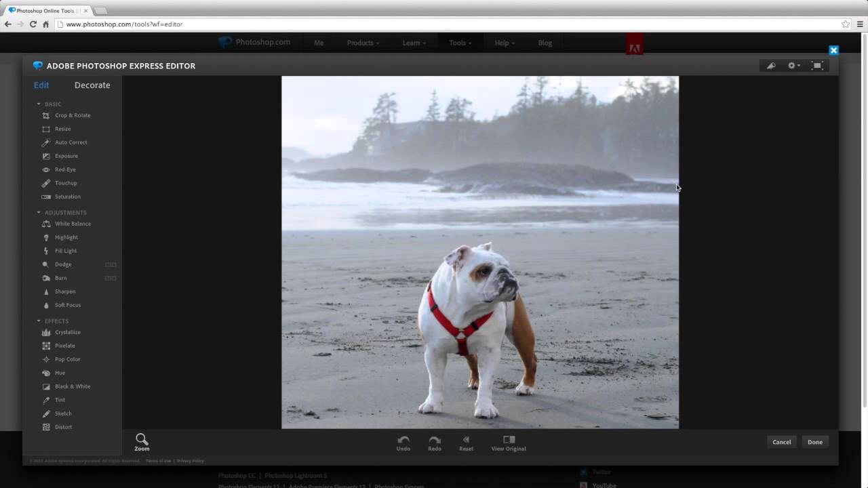The height and width of the screenshot is (488, 868).
Task: Choose the Pop Color effect
Action: pyautogui.click(x=61, y=359)
